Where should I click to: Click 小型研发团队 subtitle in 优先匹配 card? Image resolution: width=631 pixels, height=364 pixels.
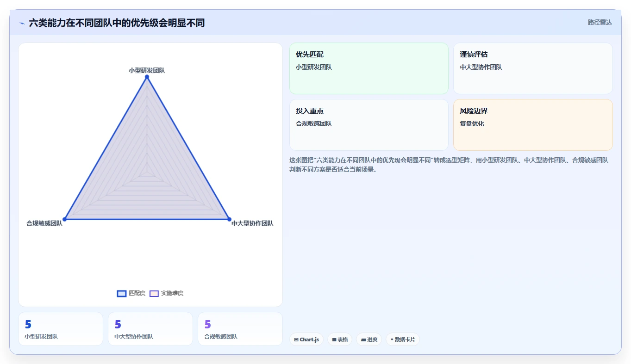[x=314, y=67]
